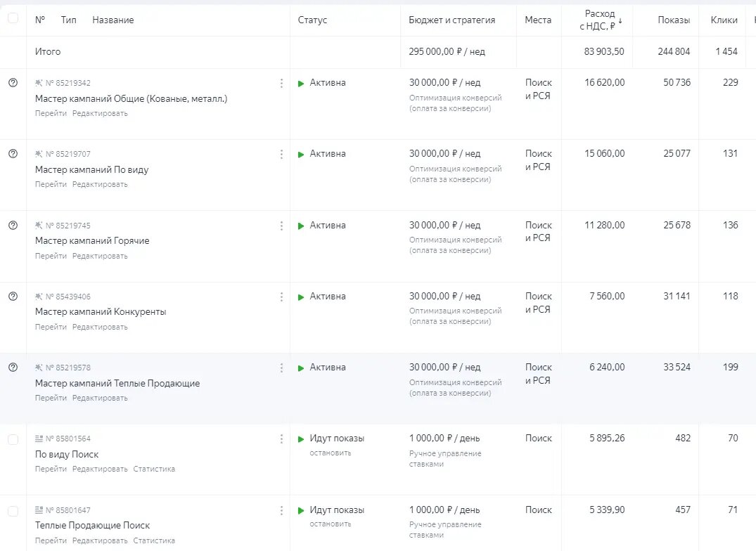Click help icon beside Мастер кампаний Теплые Продающие
This screenshot has height=551, width=756.
13,368
